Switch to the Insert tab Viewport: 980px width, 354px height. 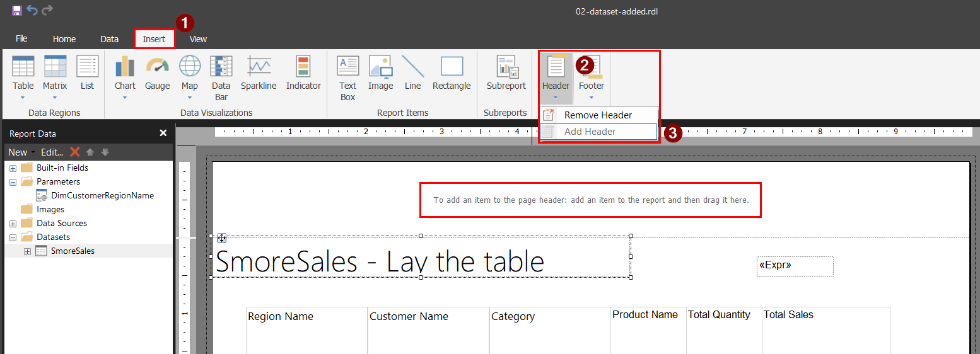point(154,38)
